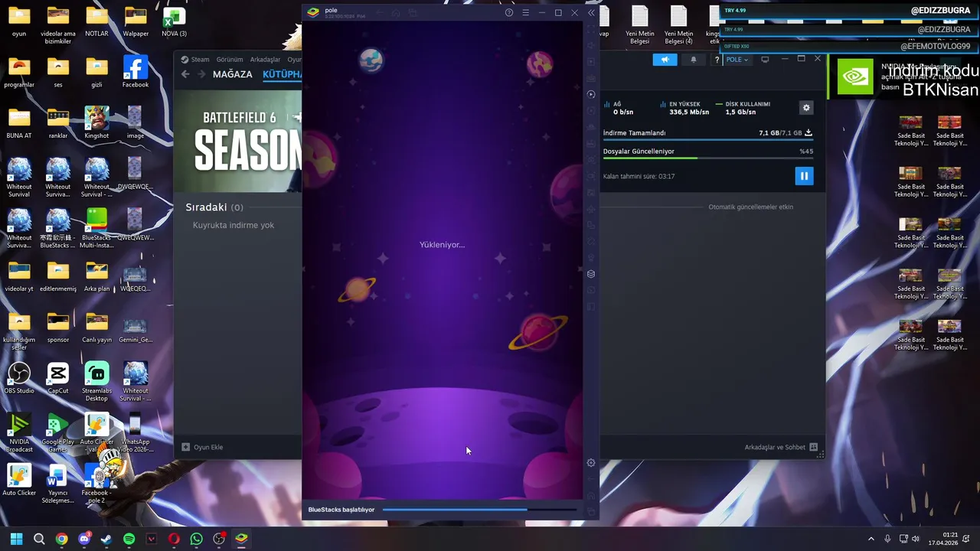This screenshot has width=980, height=551.
Task: Click the Steam forward arrow
Action: click(x=201, y=74)
